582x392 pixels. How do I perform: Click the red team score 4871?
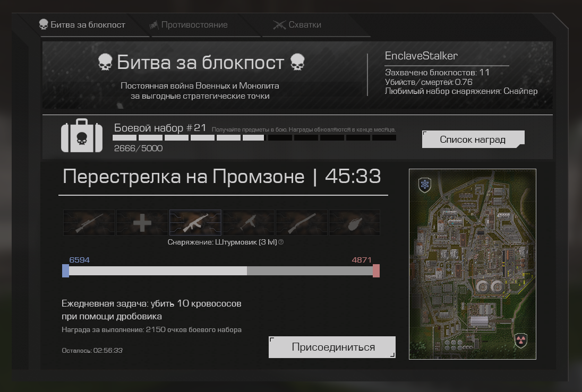pos(362,259)
